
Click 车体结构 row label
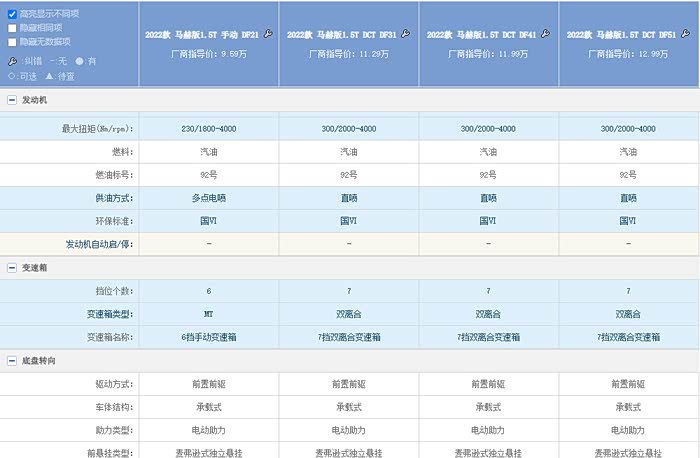[x=114, y=407]
